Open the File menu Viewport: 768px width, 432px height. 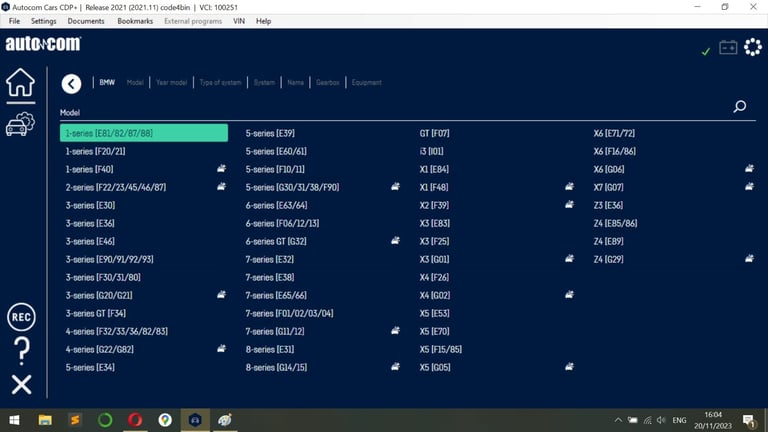tap(14, 21)
